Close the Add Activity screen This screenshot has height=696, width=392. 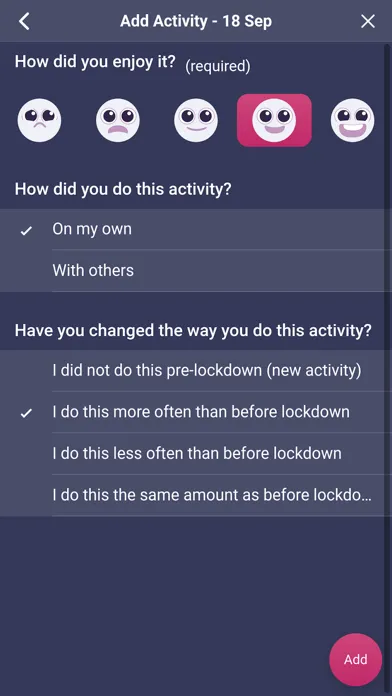tap(368, 21)
